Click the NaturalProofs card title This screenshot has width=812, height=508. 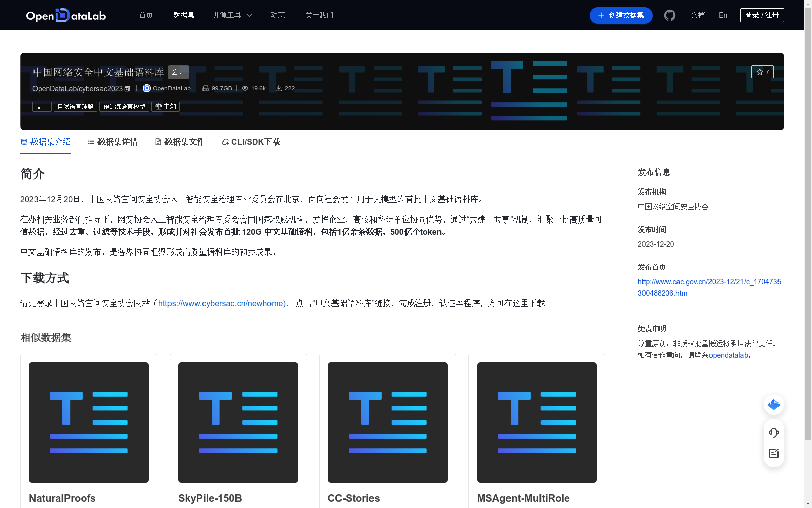62,498
